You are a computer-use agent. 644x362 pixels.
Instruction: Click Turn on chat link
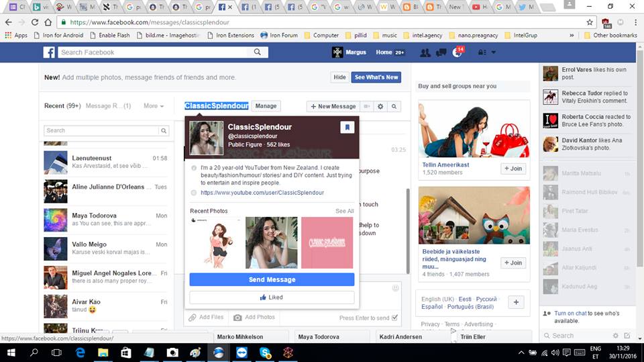pyautogui.click(x=570, y=314)
